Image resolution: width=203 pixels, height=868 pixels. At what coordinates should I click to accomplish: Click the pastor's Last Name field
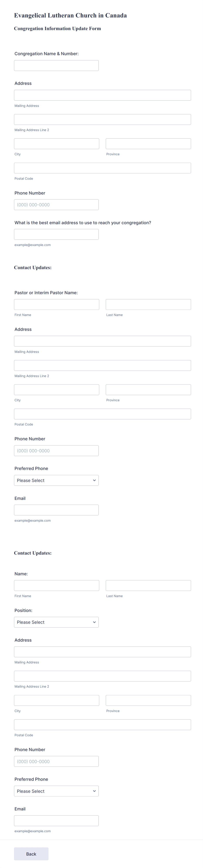[148, 304]
